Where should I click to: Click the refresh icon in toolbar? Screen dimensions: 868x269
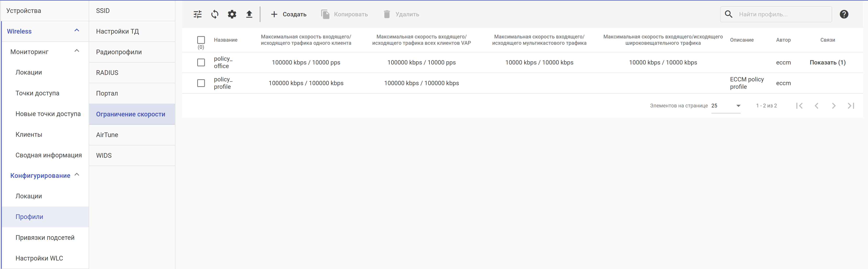tap(215, 14)
